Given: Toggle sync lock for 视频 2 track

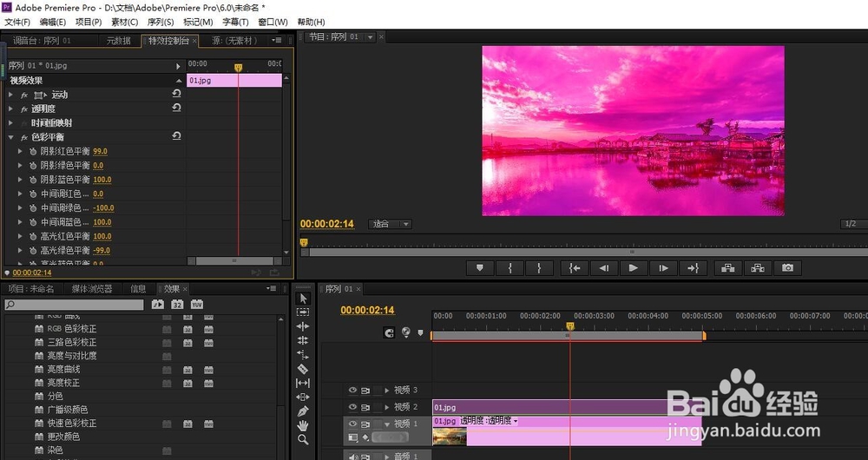Looking at the screenshot, I should [365, 407].
